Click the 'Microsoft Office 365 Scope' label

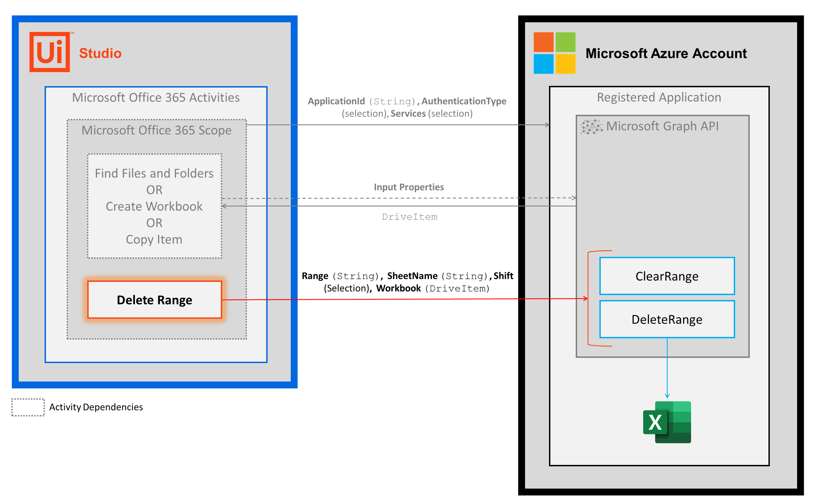pos(157,130)
